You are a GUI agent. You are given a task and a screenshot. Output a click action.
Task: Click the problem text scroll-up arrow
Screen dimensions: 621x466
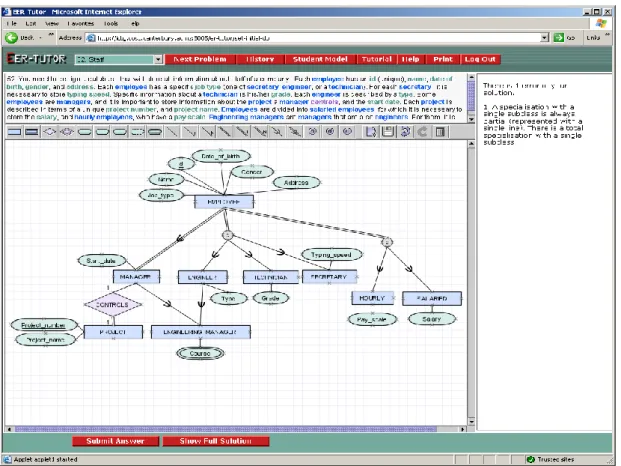pos(471,78)
